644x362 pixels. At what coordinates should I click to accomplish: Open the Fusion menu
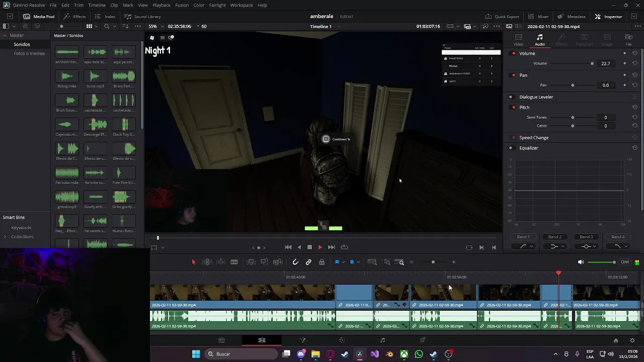click(x=182, y=5)
